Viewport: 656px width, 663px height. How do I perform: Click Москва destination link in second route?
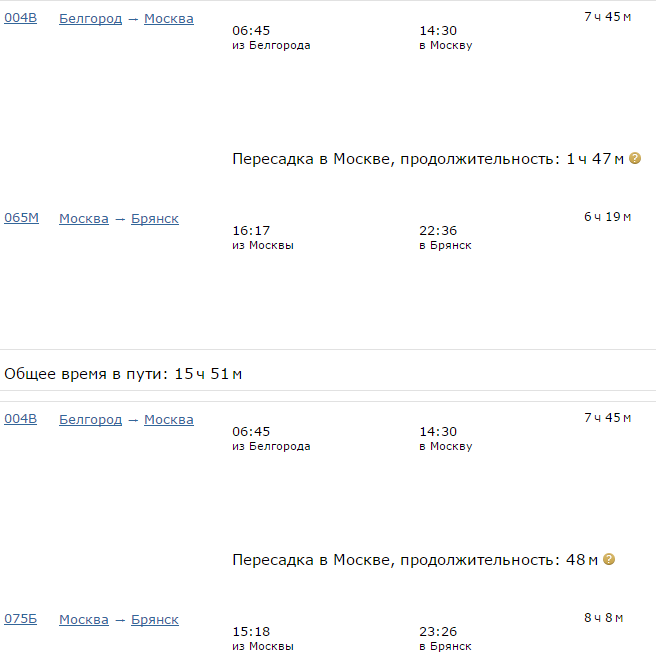click(169, 419)
